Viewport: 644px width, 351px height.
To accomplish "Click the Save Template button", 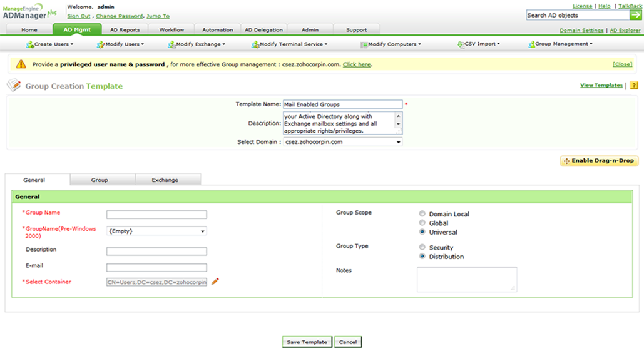I will click(307, 342).
